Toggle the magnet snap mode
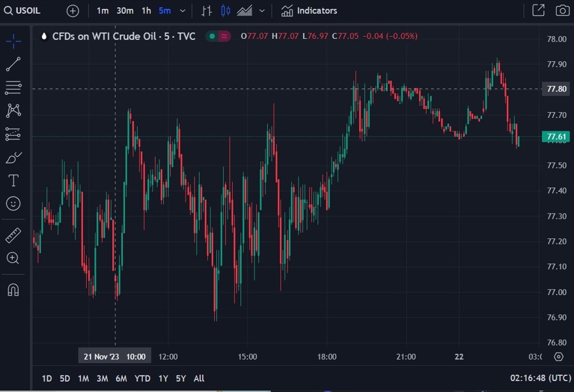574x392 pixels. (13, 290)
